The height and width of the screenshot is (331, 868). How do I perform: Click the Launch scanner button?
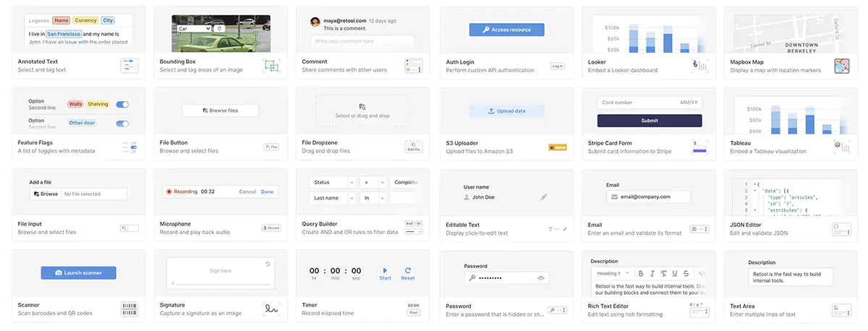78,272
